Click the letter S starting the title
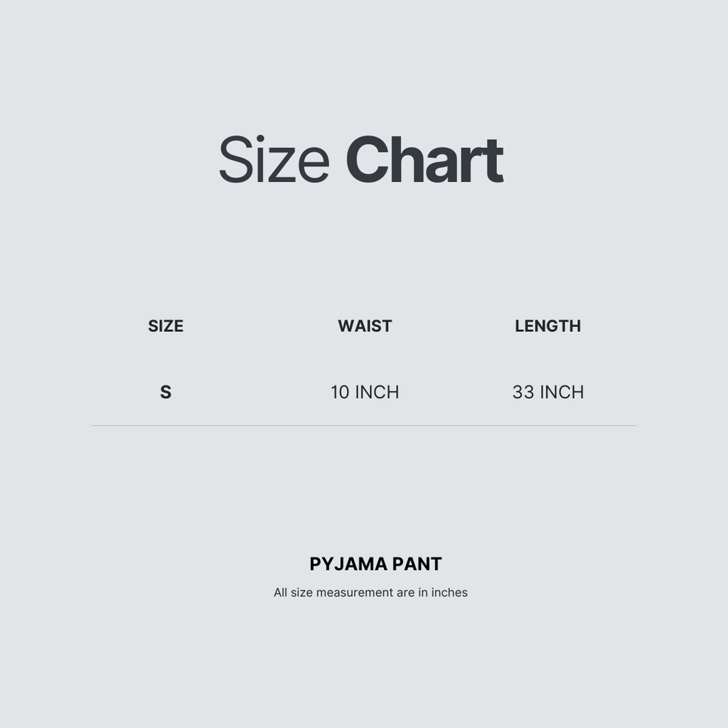Screen dimensions: 728x728 pyautogui.click(x=235, y=160)
